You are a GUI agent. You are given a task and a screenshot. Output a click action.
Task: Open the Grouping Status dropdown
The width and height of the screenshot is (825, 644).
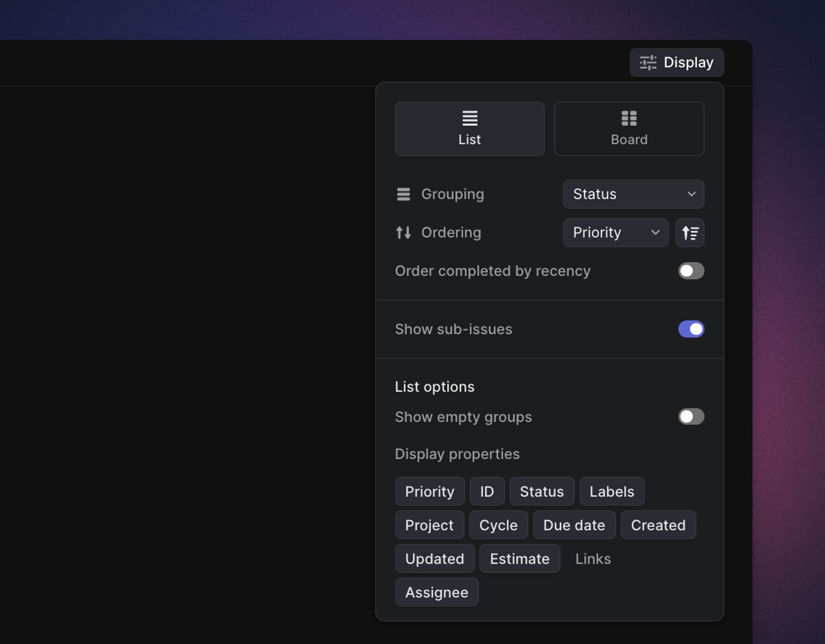click(633, 194)
